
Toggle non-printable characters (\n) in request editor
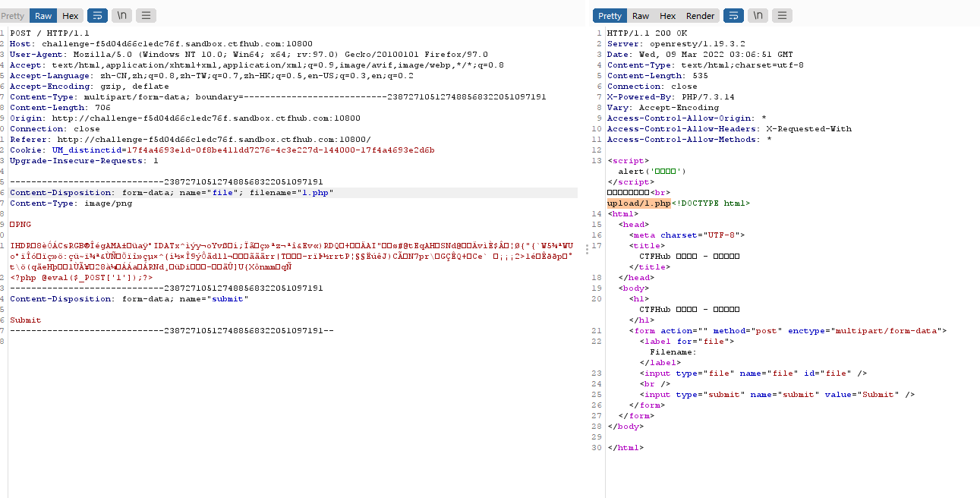pyautogui.click(x=121, y=15)
